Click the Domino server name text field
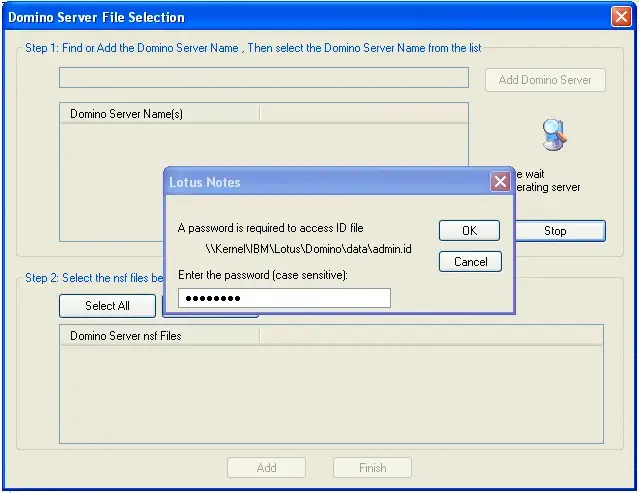Image resolution: width=639 pixels, height=493 pixels. [264, 77]
